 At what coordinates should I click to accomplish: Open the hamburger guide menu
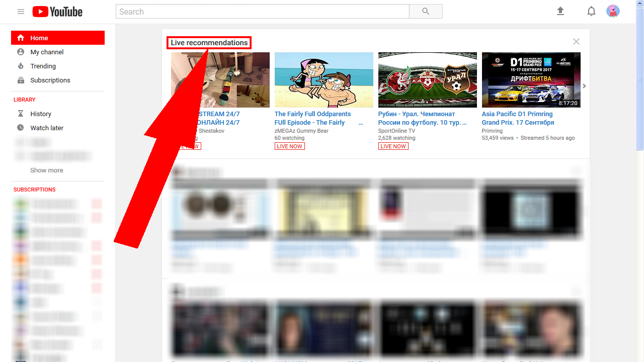[21, 12]
